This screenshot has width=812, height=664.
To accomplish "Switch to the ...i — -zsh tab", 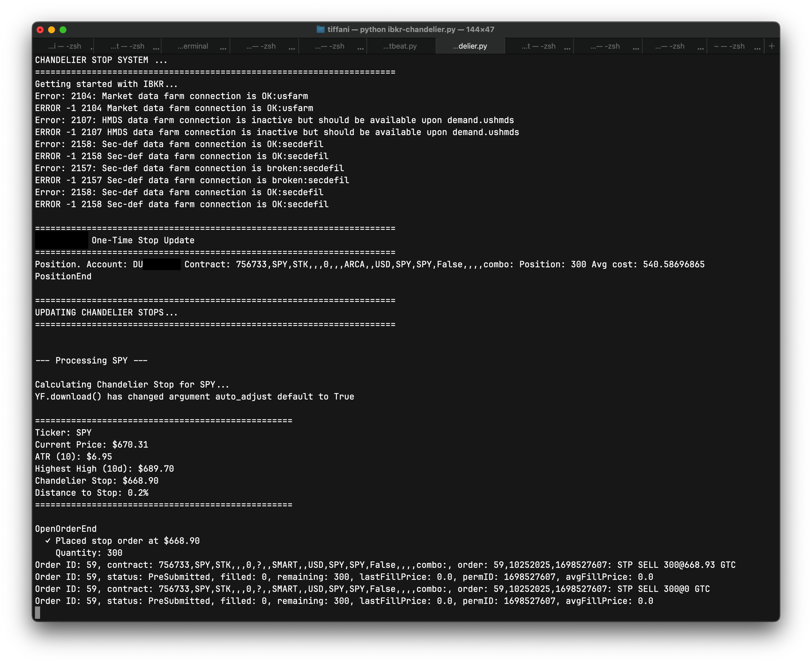I will pyautogui.click(x=64, y=46).
